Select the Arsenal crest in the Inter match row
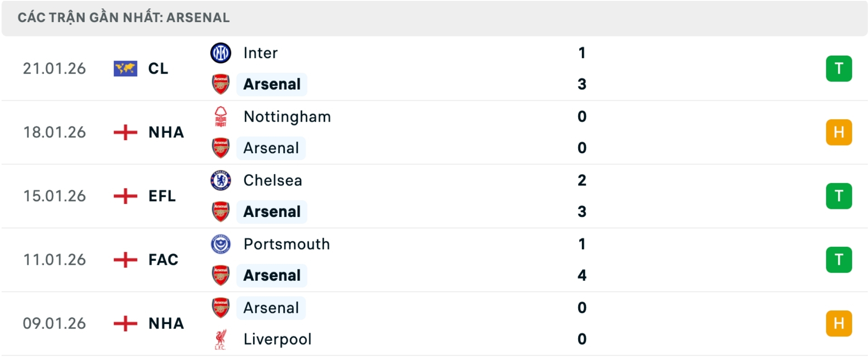Viewport: 868px width, 358px height. click(x=221, y=84)
